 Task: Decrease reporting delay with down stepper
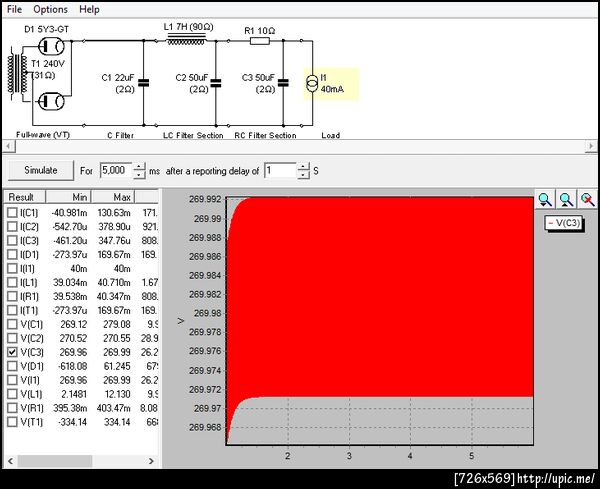303,174
